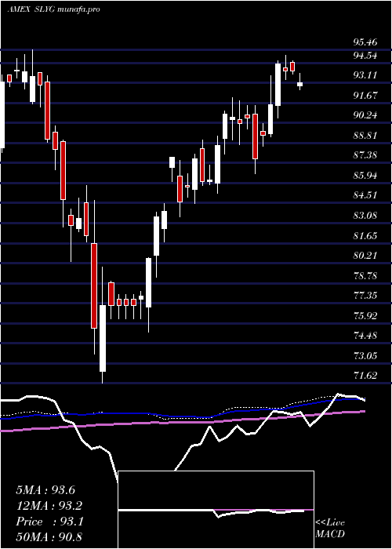The height and width of the screenshot is (549, 392).
Task: Select the 83.08 price axis label
Action: click(x=365, y=216)
